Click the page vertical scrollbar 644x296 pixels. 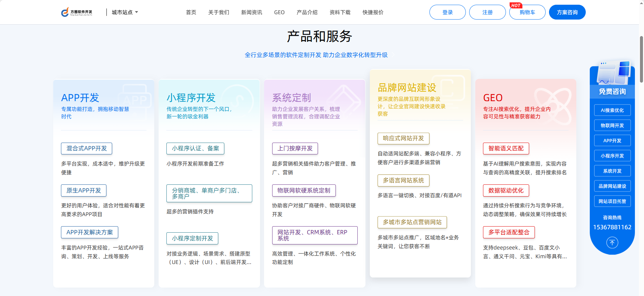click(x=641, y=59)
